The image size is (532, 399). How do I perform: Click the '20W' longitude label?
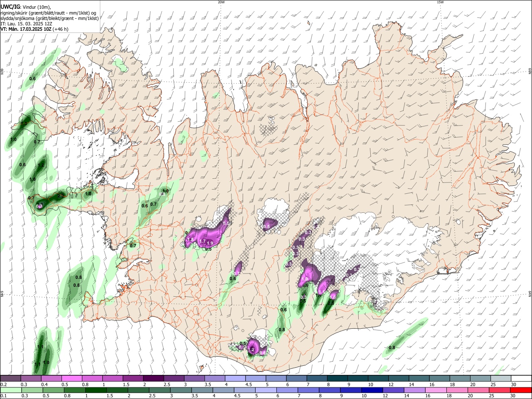point(222,2)
